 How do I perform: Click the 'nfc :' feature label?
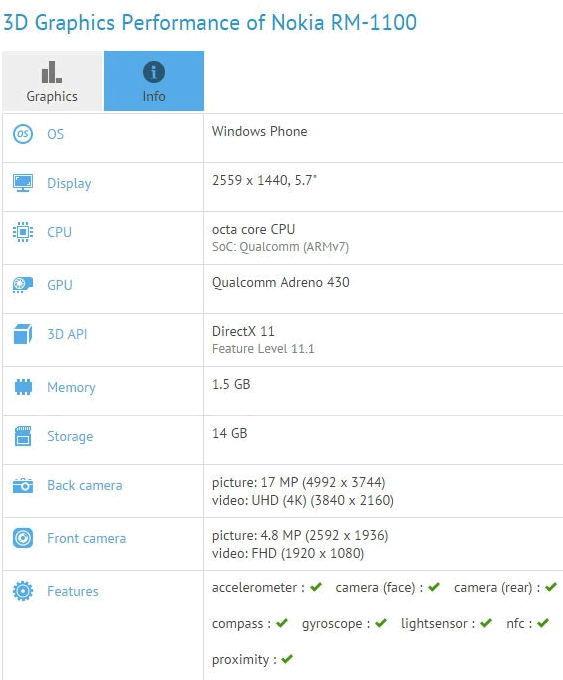tap(519, 624)
